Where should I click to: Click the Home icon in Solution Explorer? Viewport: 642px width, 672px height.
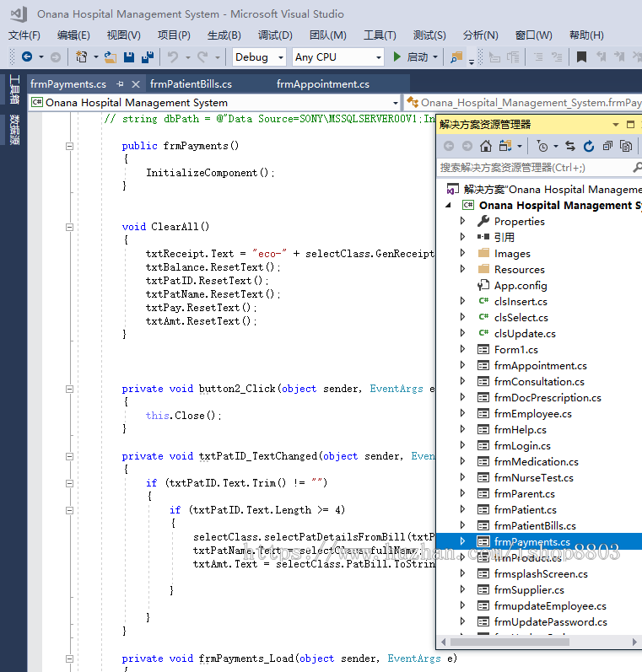[x=486, y=146]
